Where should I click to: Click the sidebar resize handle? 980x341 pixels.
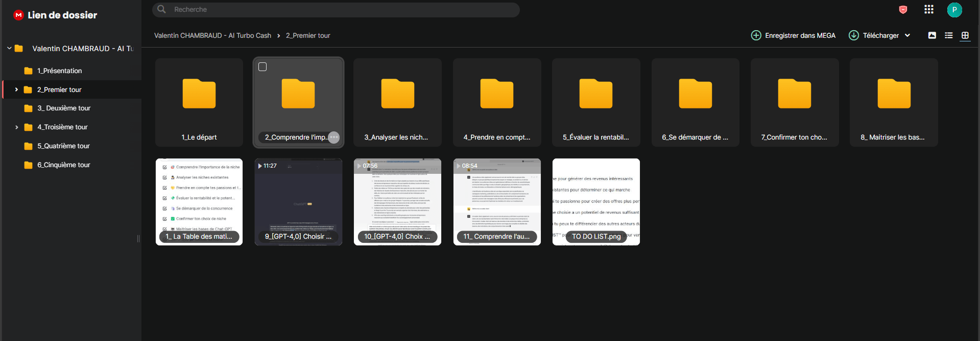(138, 239)
